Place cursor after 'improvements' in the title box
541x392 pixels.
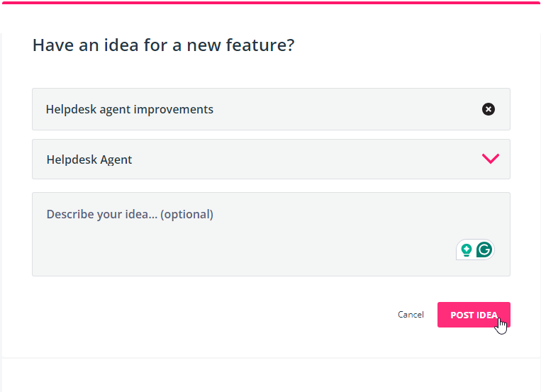coord(214,109)
